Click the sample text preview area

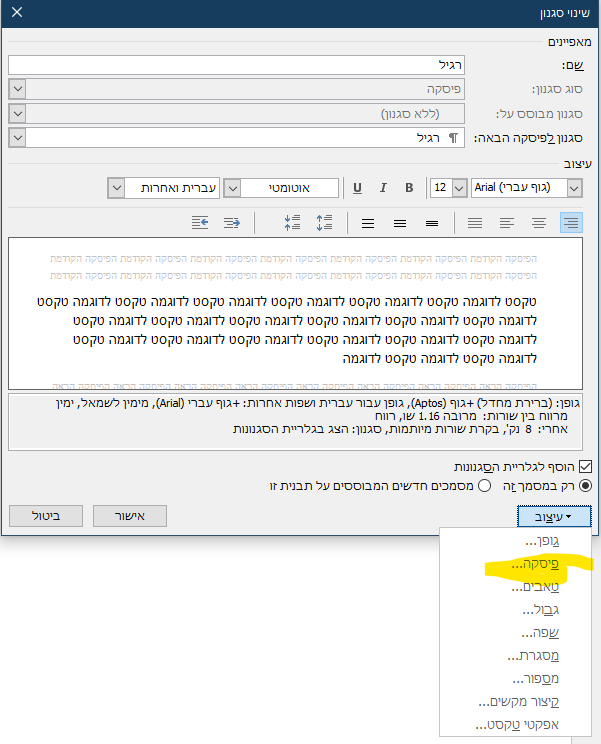coord(295,314)
